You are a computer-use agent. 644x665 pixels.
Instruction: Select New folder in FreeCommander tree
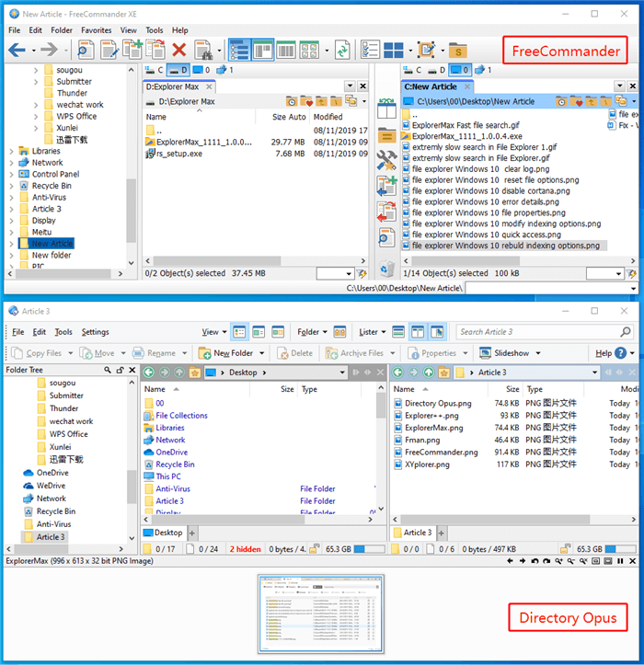coord(52,256)
